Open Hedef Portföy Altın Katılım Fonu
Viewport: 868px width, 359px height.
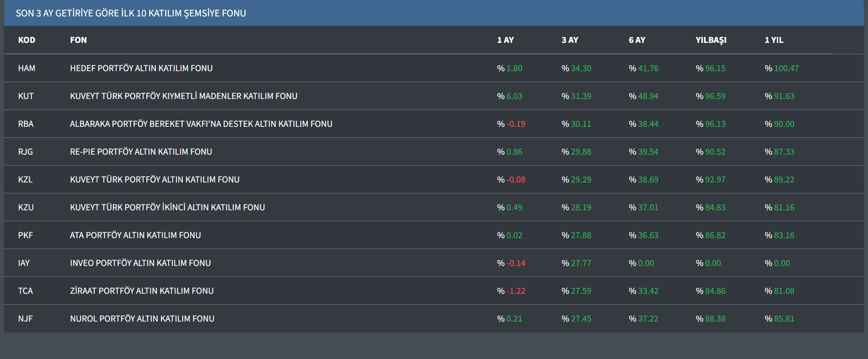point(141,68)
